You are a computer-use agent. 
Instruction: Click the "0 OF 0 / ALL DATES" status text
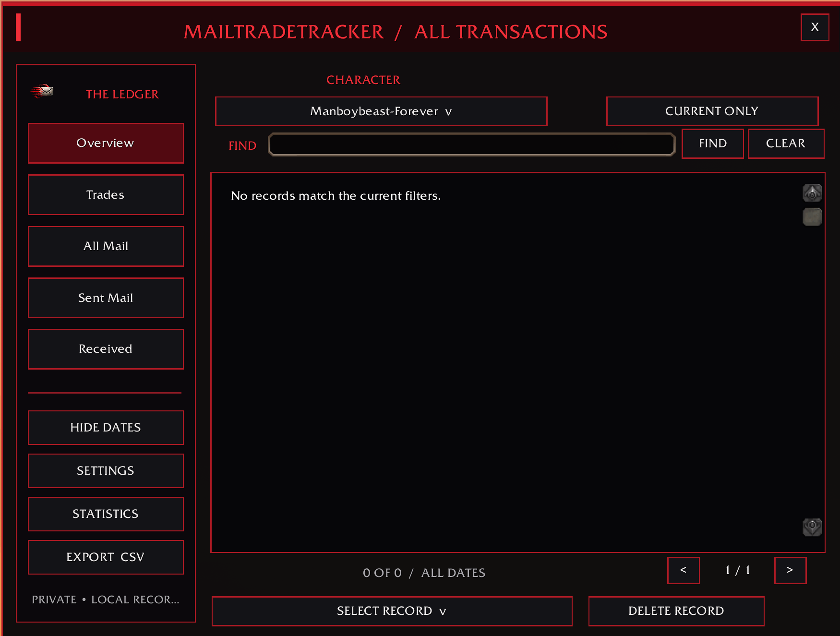[424, 573]
